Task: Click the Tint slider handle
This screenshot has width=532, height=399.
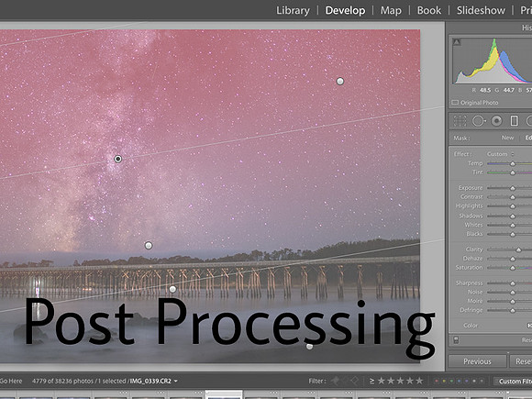Action: pyautogui.click(x=513, y=172)
